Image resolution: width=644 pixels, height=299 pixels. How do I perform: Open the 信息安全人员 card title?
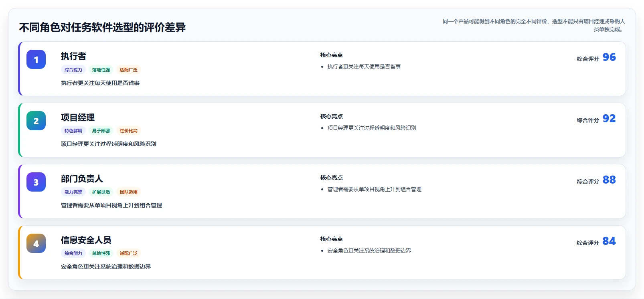pos(86,240)
